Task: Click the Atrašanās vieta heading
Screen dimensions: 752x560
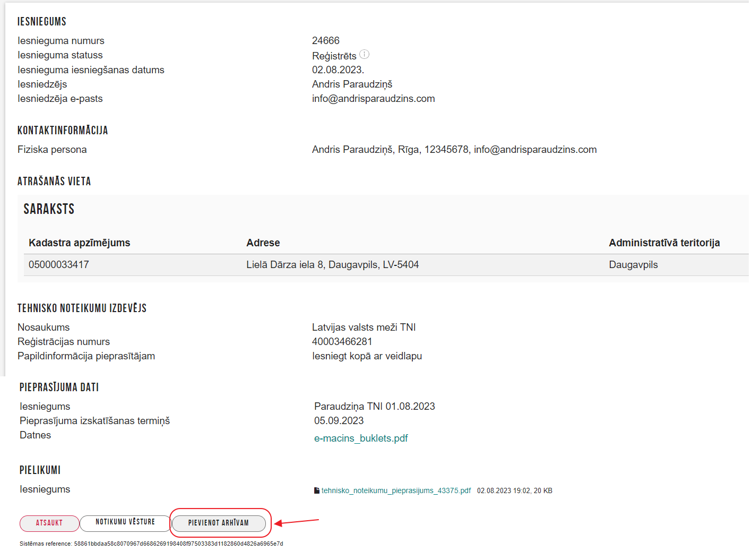Action: [54, 181]
